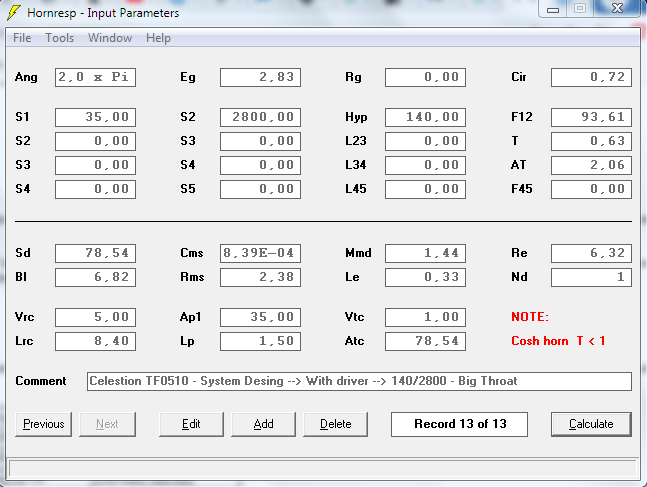The height and width of the screenshot is (487, 647).
Task: Click the Rms field value 2,38
Action: pyautogui.click(x=260, y=277)
